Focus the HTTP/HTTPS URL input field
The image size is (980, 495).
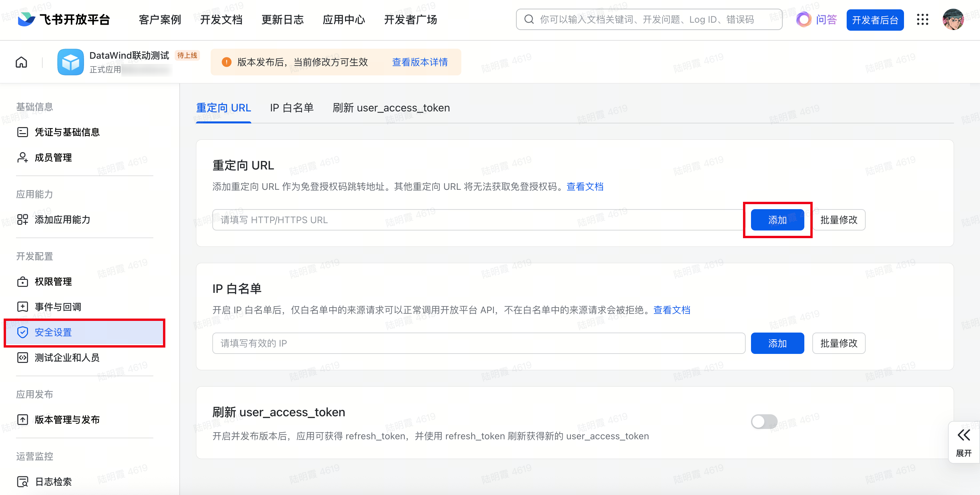tap(477, 220)
